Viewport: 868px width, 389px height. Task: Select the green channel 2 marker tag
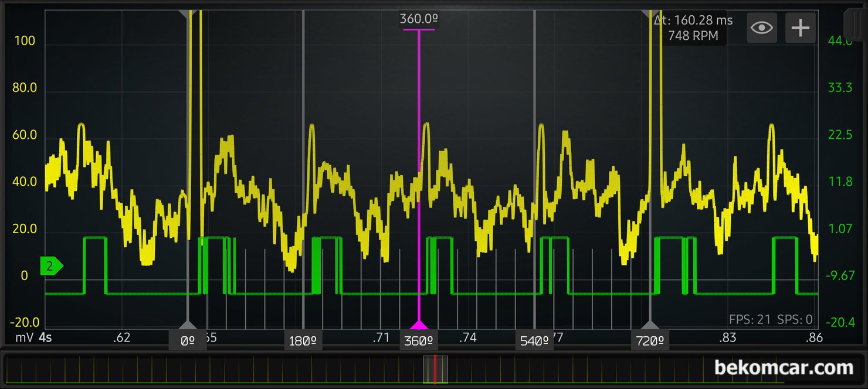coord(51,267)
